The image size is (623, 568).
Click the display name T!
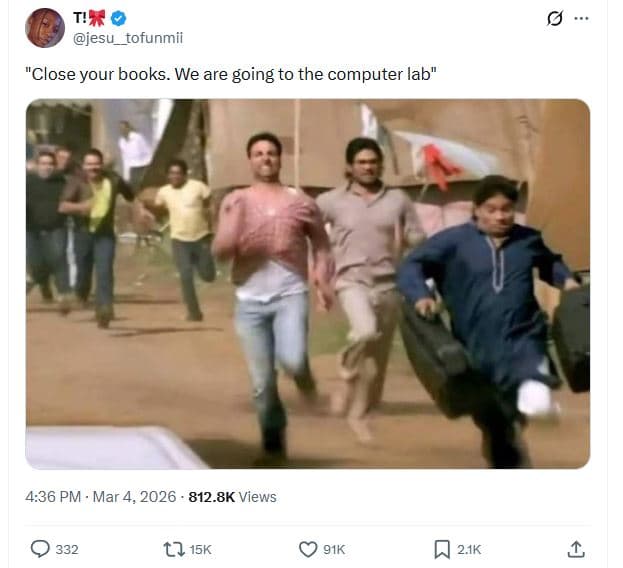click(79, 17)
